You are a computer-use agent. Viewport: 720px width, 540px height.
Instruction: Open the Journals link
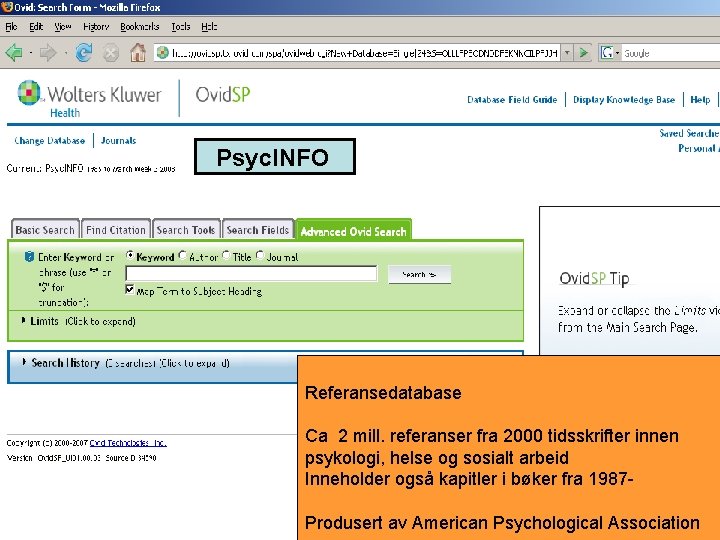(118, 141)
